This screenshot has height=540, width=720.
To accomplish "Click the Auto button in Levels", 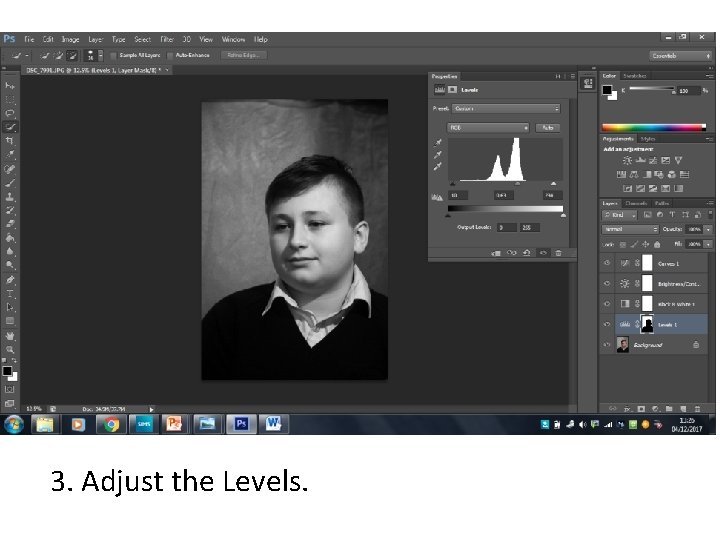I will coord(548,128).
